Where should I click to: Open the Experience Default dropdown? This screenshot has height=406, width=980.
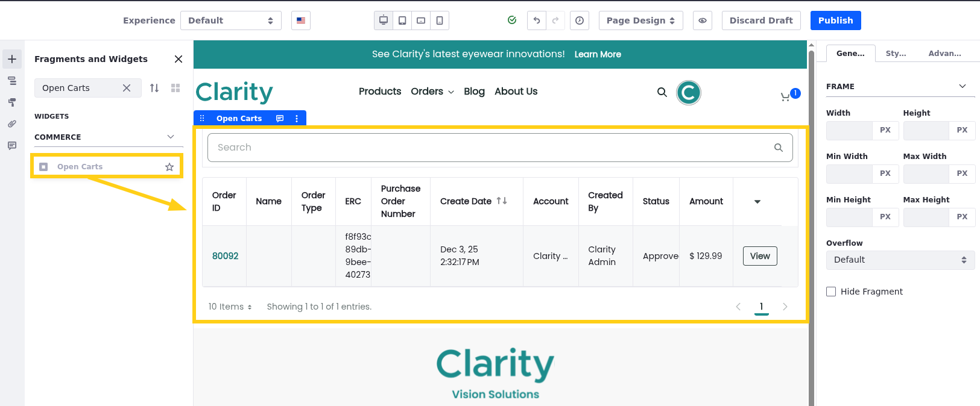(x=231, y=20)
